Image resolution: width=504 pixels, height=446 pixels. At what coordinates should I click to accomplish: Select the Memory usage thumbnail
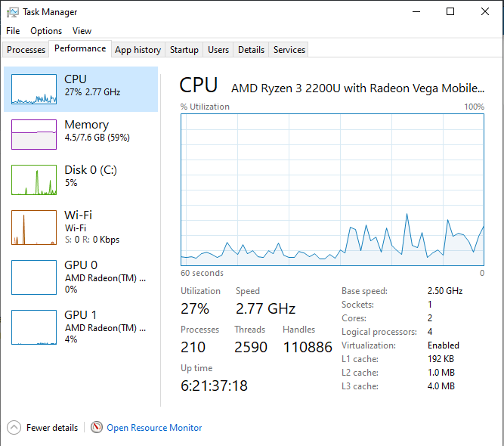(34, 135)
